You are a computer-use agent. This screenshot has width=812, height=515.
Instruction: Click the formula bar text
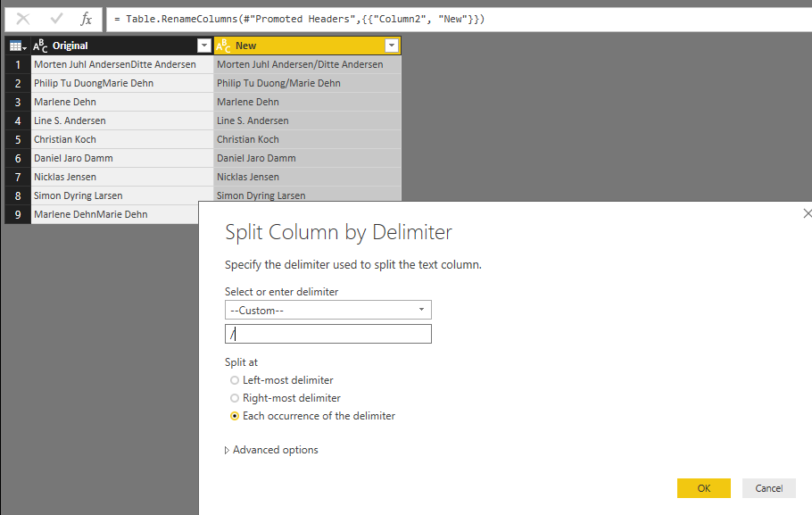click(299, 19)
